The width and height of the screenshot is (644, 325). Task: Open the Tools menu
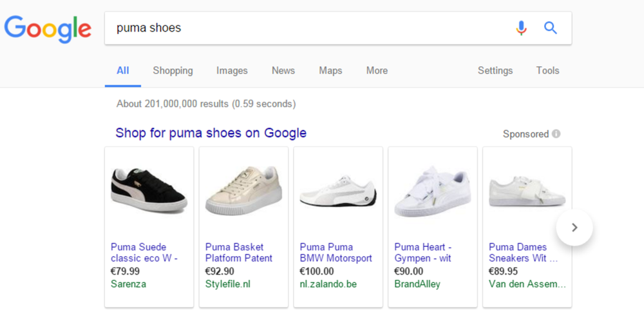(547, 70)
